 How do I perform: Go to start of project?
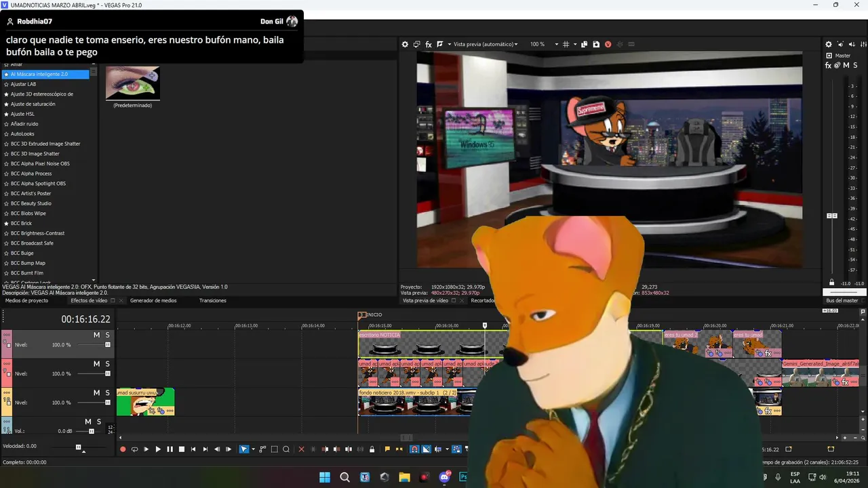click(x=193, y=449)
